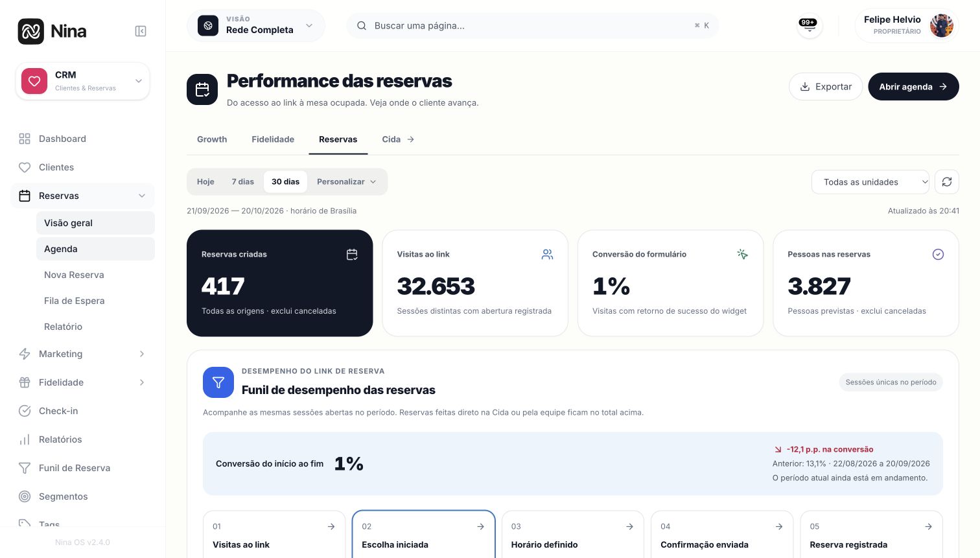
Task: Click the cursor icon in Conversão do formulário card
Action: click(x=743, y=255)
